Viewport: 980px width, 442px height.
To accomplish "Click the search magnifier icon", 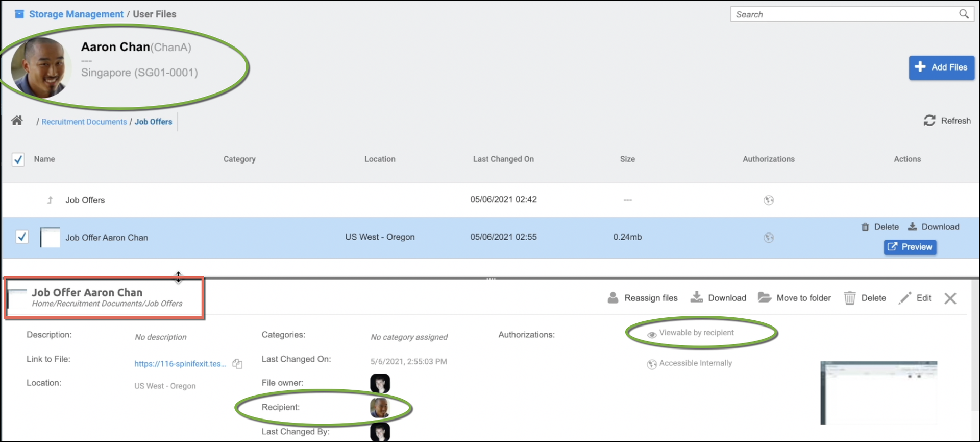I will pyautogui.click(x=963, y=14).
